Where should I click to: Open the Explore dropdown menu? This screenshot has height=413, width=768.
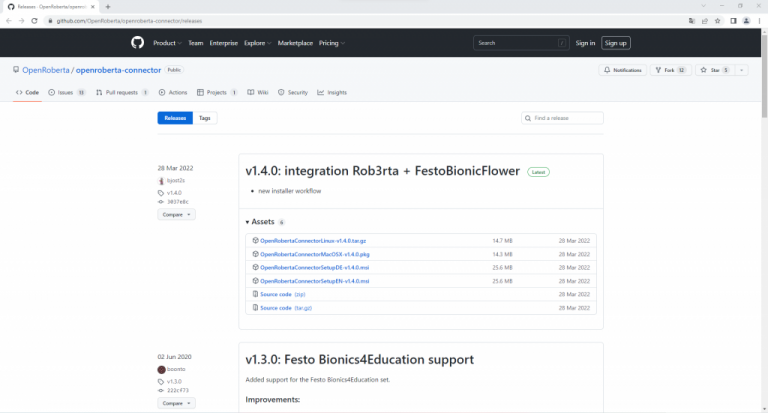pyautogui.click(x=257, y=43)
